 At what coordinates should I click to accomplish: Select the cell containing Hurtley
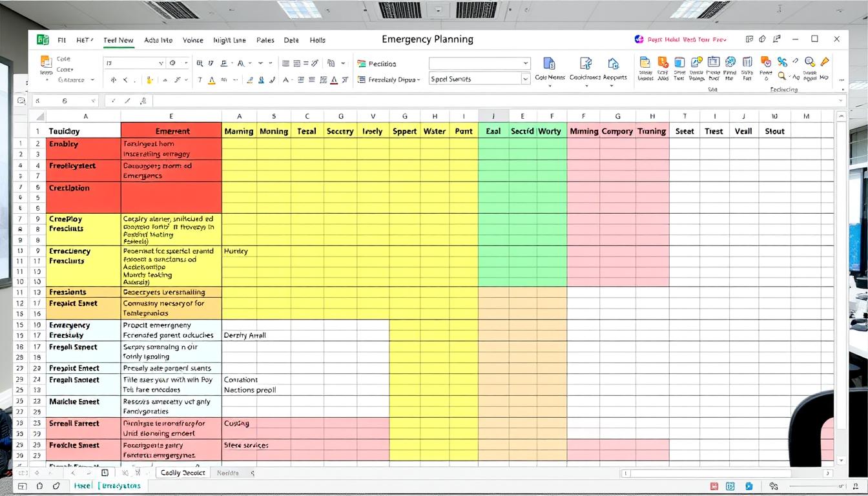pyautogui.click(x=239, y=251)
